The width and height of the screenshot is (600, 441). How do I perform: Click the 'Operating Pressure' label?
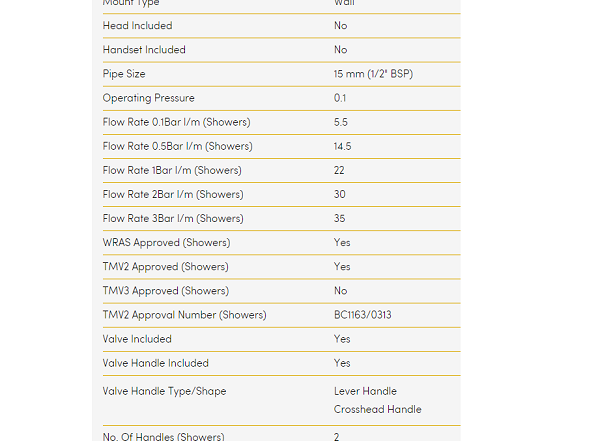click(x=148, y=98)
